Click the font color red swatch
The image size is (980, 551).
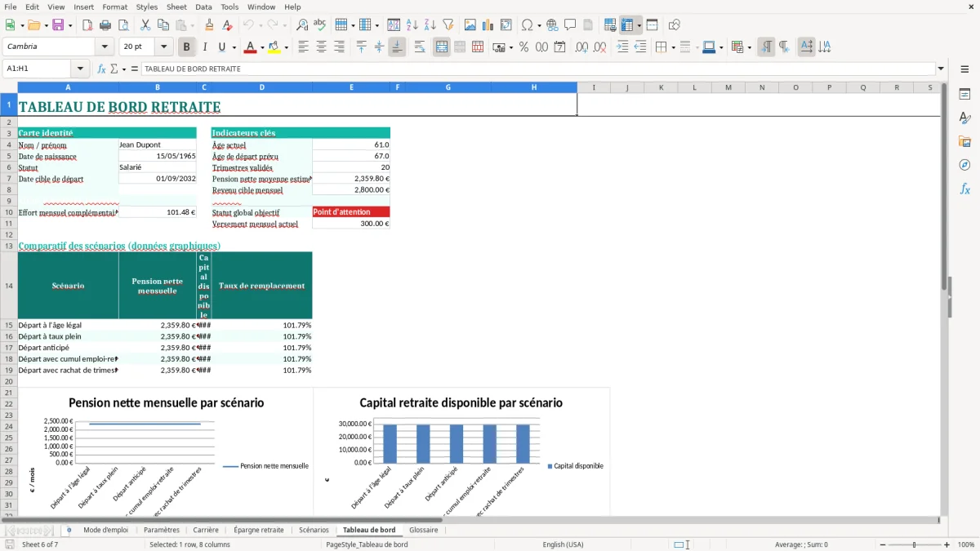(x=250, y=47)
